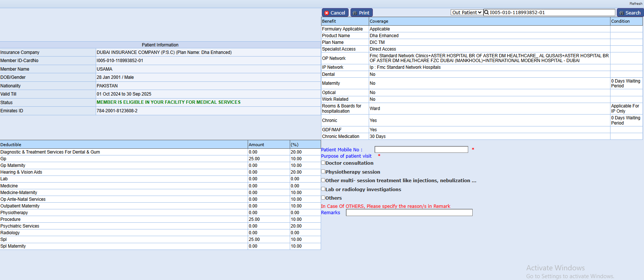Click the green member eligibility status text
This screenshot has width=644, height=280.
168,102
